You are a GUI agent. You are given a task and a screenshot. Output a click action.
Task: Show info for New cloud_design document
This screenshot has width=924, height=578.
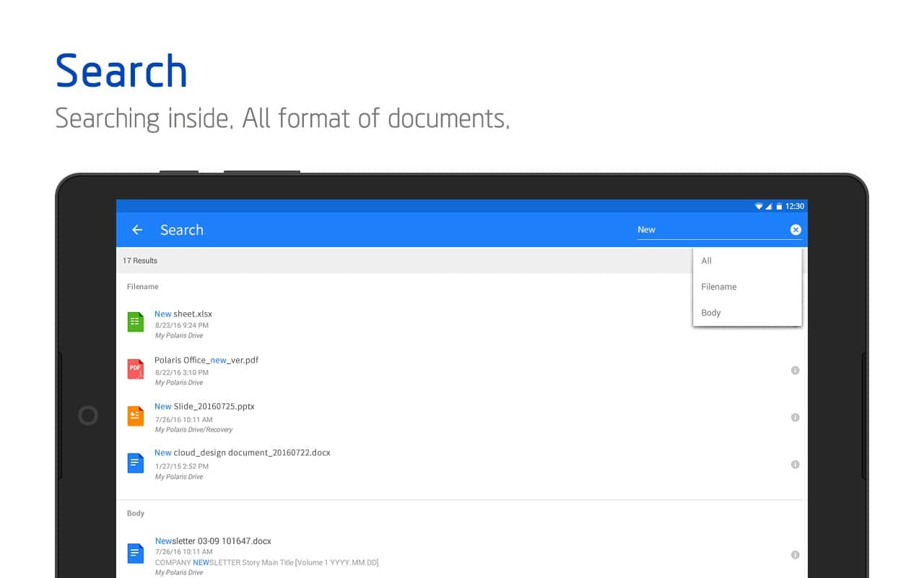coord(795,465)
